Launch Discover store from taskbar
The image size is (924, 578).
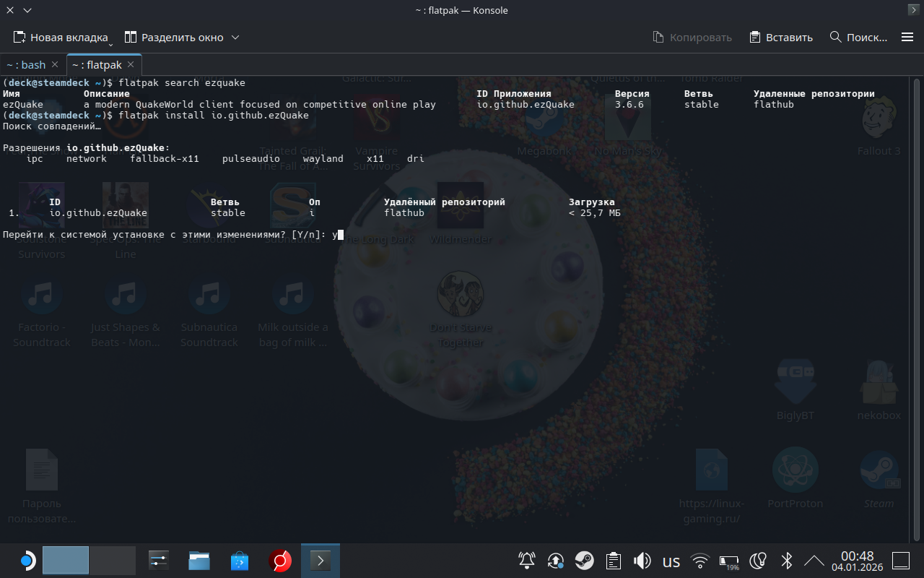point(240,561)
